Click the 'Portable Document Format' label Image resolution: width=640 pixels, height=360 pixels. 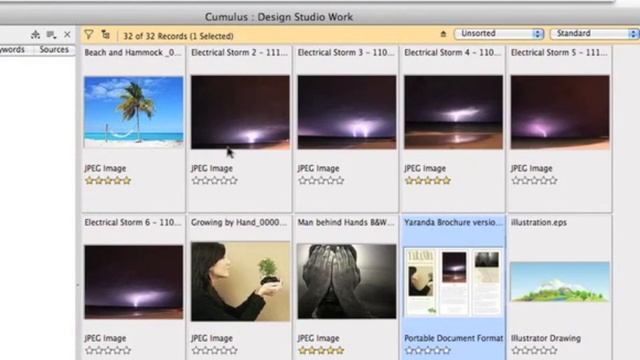453,338
